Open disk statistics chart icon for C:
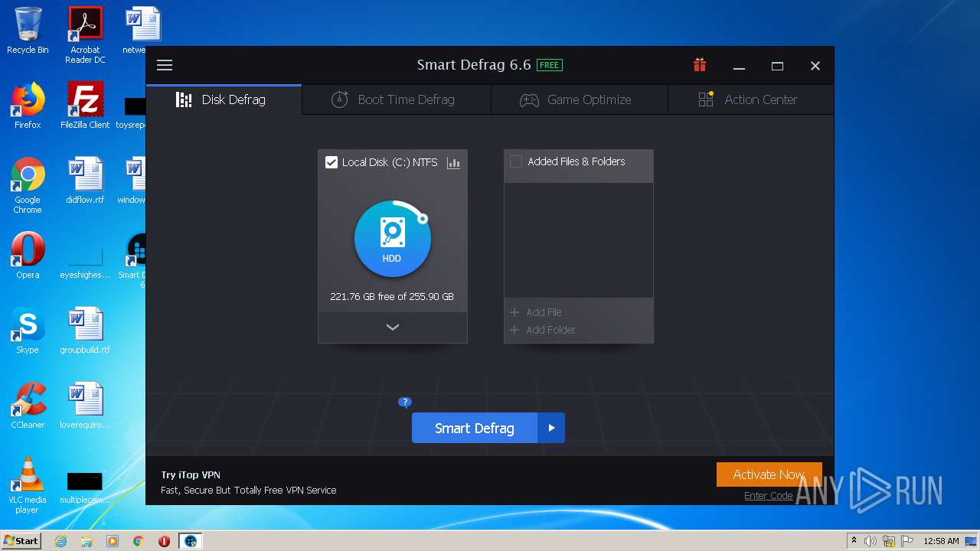Screen dimensions: 980x551 [x=453, y=162]
